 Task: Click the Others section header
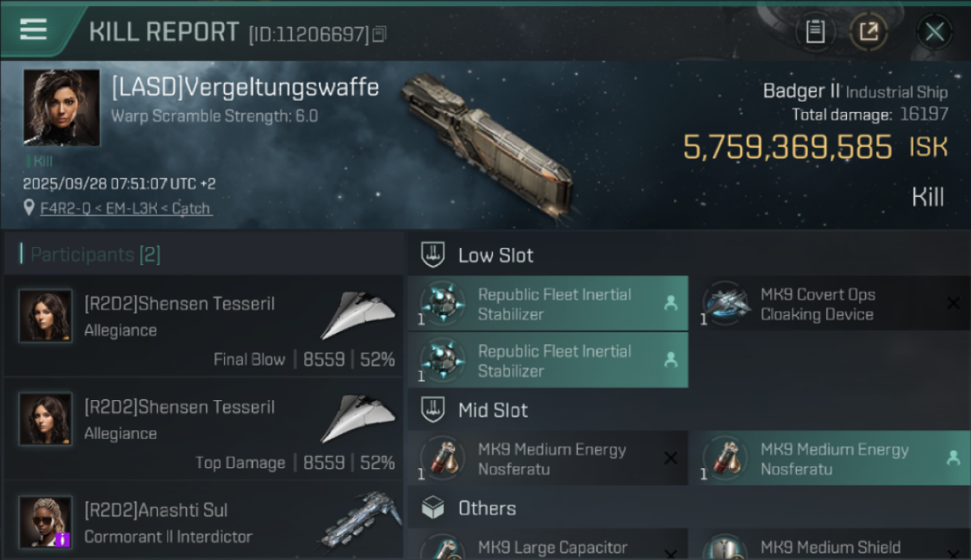pyautogui.click(x=486, y=508)
